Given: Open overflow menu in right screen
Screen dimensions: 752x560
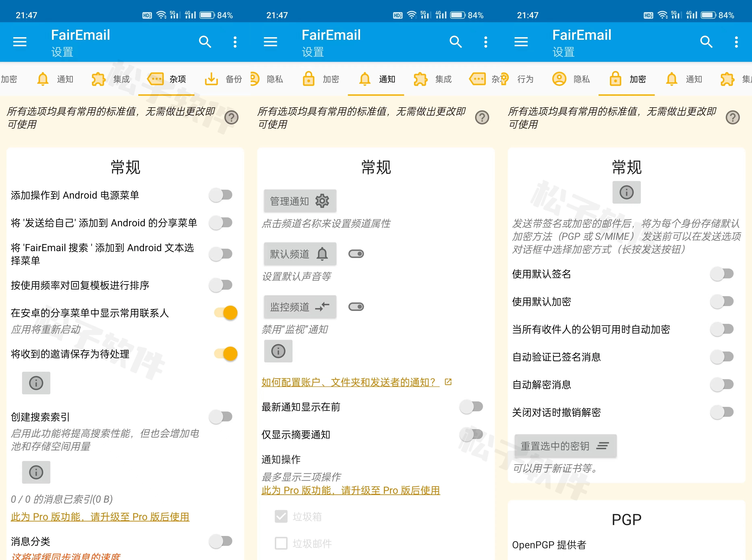Looking at the screenshot, I should pos(736,42).
